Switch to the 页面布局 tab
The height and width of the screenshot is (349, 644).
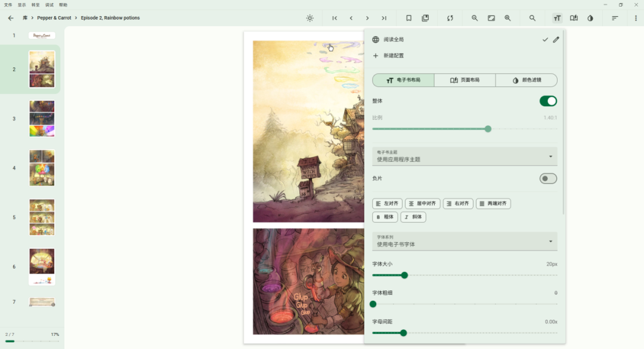[465, 80]
